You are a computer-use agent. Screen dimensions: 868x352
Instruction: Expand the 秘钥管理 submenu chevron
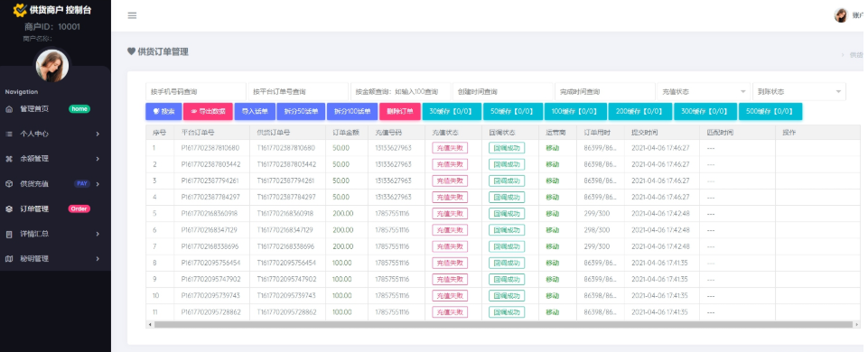[x=98, y=258]
